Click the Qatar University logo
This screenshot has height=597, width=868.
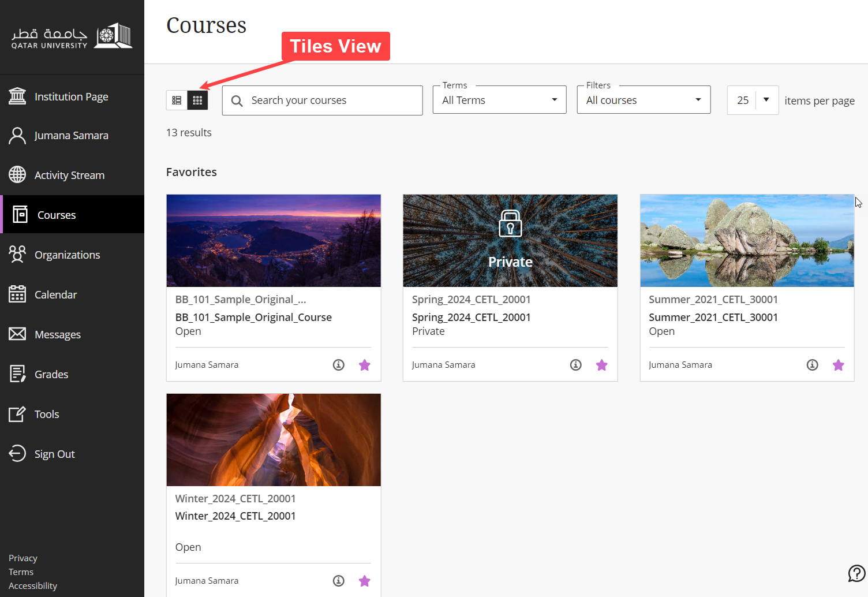click(x=72, y=37)
